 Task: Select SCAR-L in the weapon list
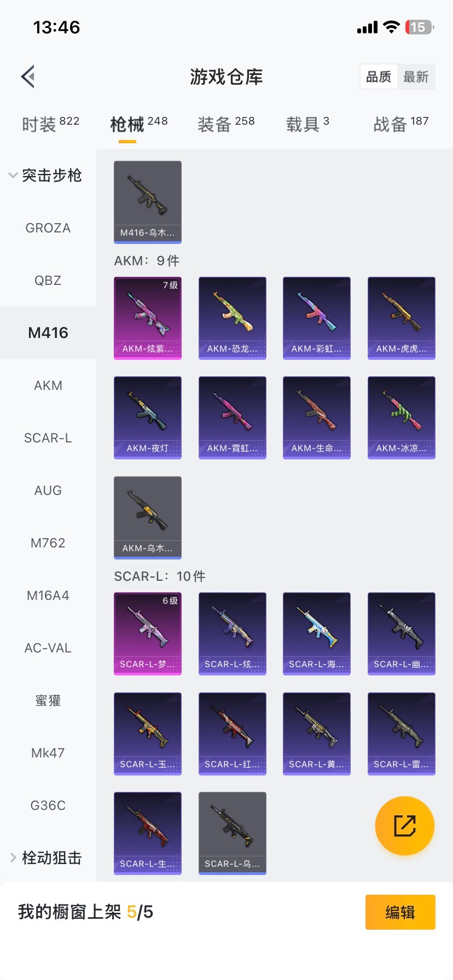[x=48, y=438]
